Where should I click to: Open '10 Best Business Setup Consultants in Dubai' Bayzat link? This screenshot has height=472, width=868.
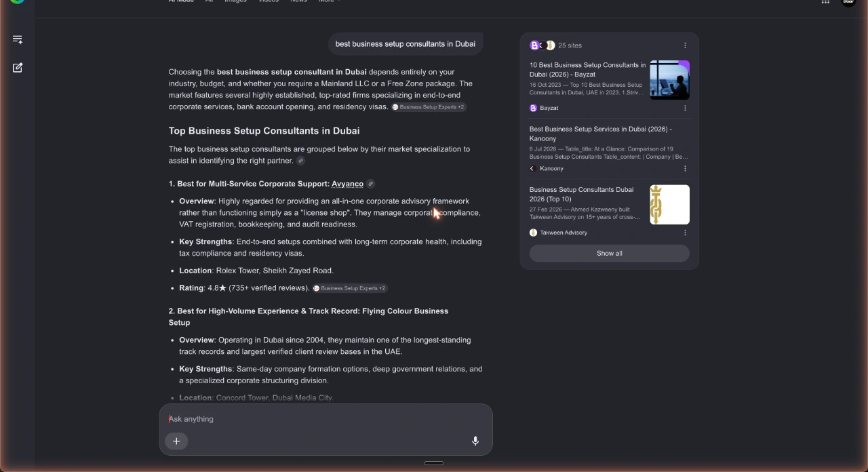coord(587,70)
